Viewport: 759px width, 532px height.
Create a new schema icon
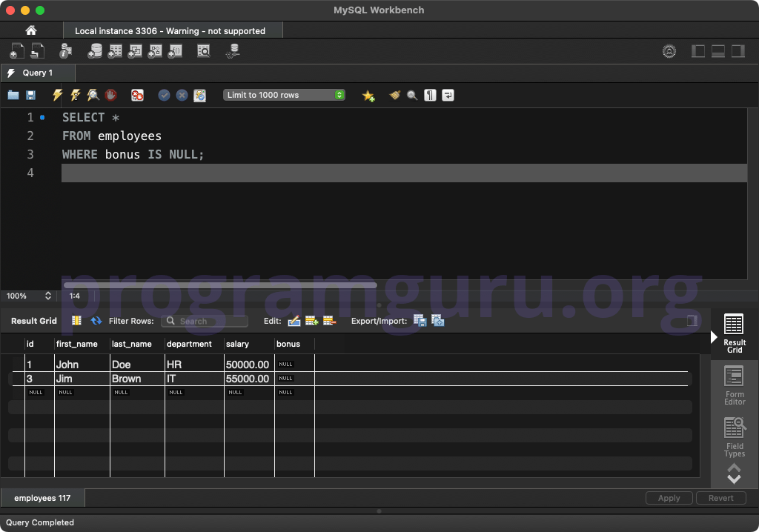95,51
